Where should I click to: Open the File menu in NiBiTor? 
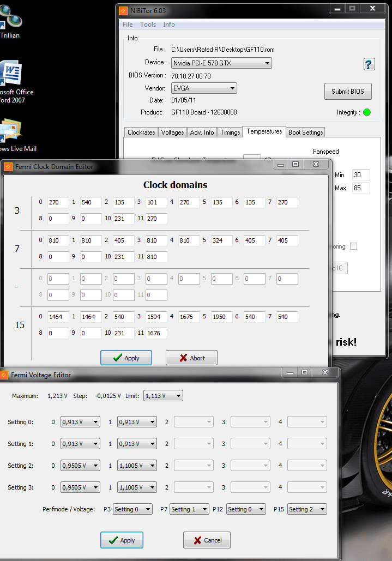point(128,25)
